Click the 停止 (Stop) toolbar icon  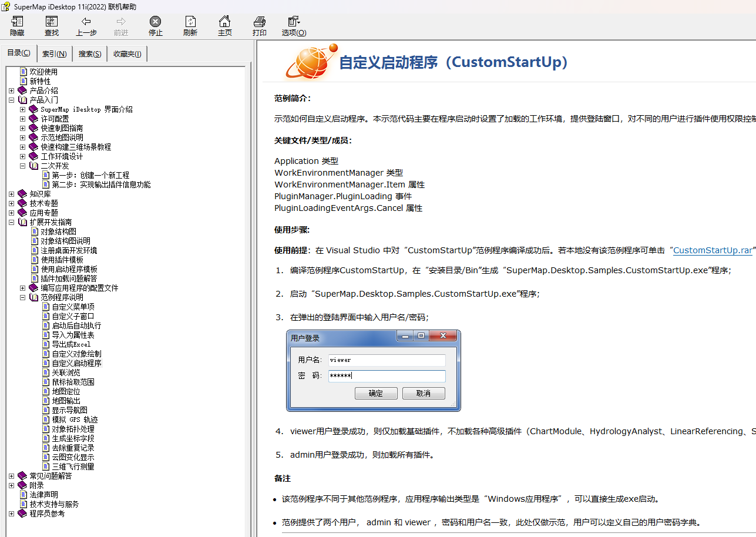click(x=155, y=22)
